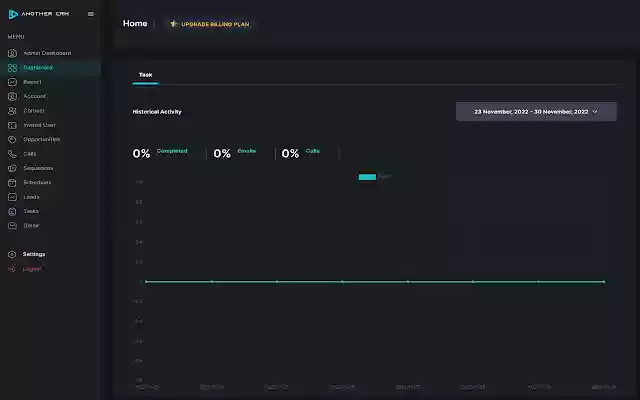The height and width of the screenshot is (400, 640).
Task: Click the Another CRM logo
Action: pyautogui.click(x=40, y=14)
